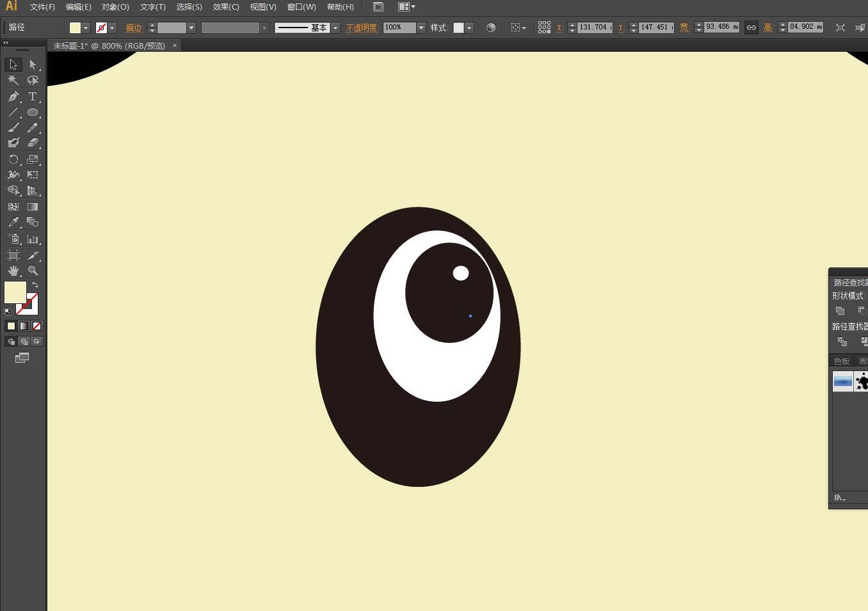Activate the Eyedropper tool

pos(13,223)
